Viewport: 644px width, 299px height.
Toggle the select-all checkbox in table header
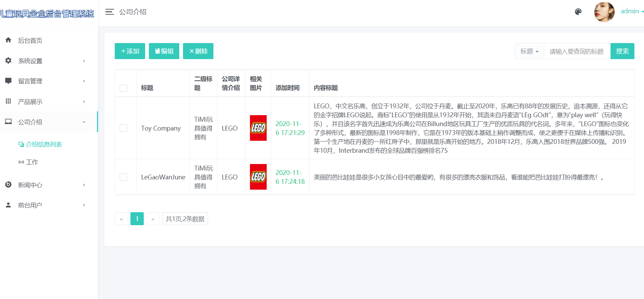pos(123,88)
